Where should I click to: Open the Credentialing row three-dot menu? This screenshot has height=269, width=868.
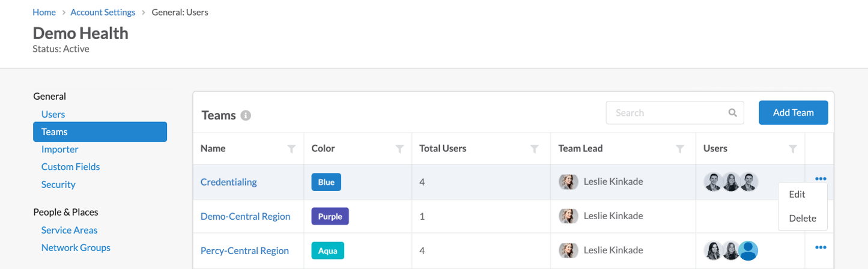tap(821, 178)
